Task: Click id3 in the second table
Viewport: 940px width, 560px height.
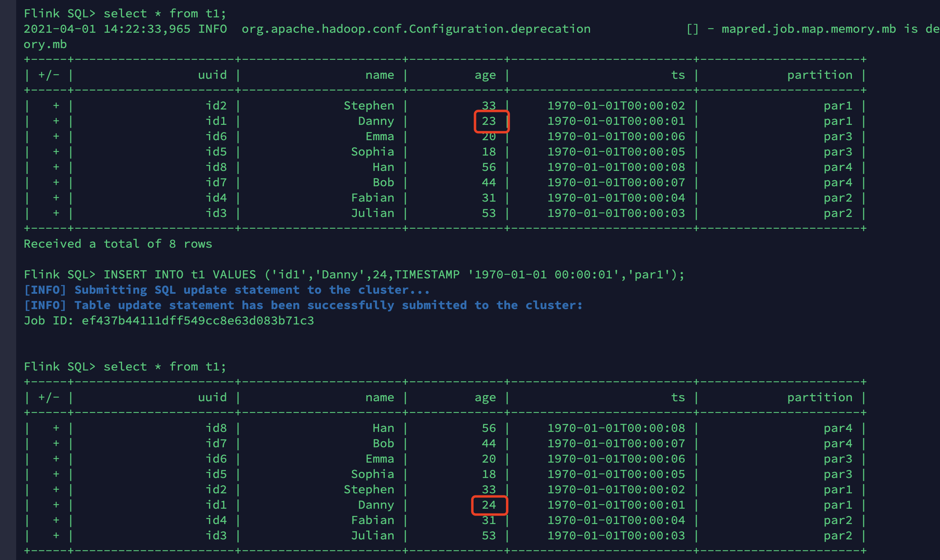Action: coord(216,536)
